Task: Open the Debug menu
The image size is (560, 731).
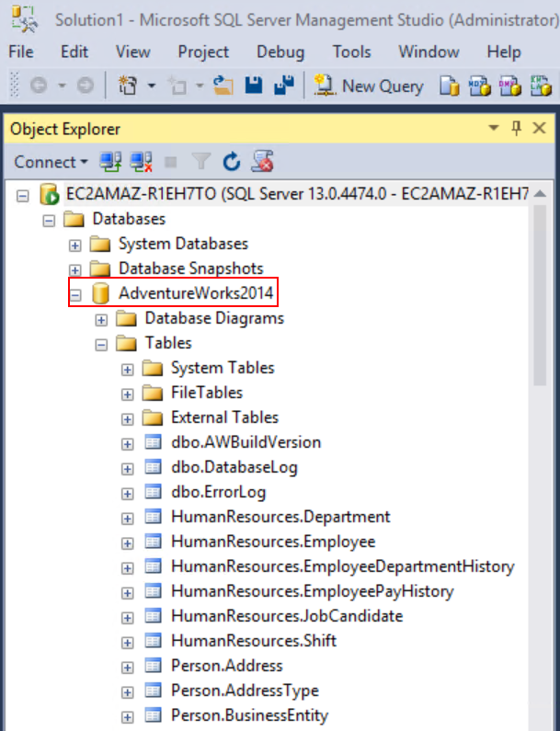Action: click(x=280, y=52)
